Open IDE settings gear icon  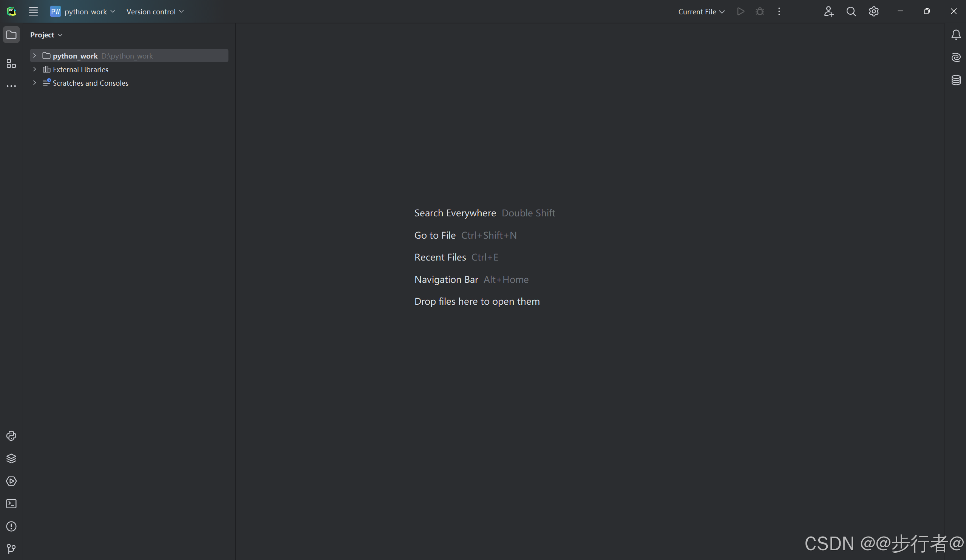click(873, 11)
